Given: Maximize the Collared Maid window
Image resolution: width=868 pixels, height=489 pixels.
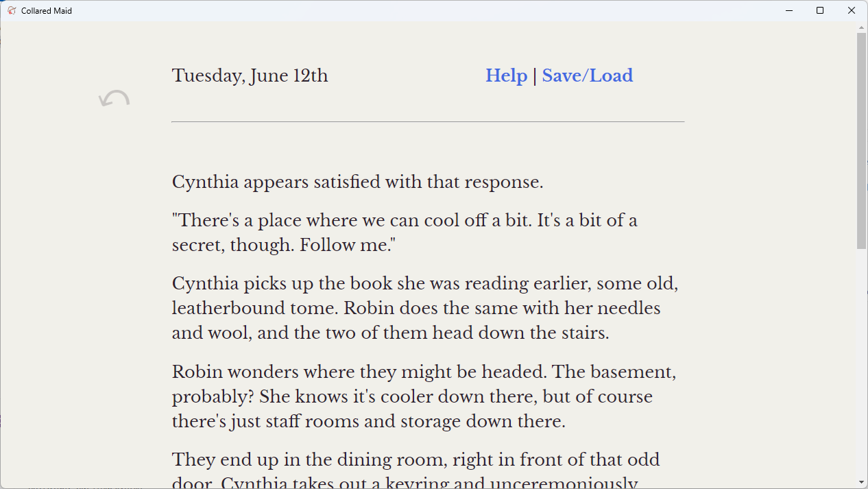Looking at the screenshot, I should 820,10.
